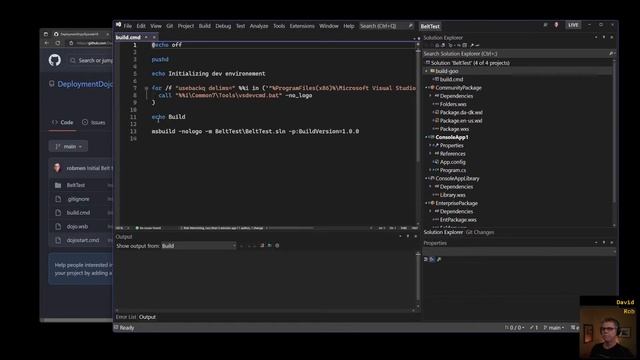640x360 pixels.
Task: Click the Solution Explorer vertical scrollbar
Action: click(x=613, y=143)
